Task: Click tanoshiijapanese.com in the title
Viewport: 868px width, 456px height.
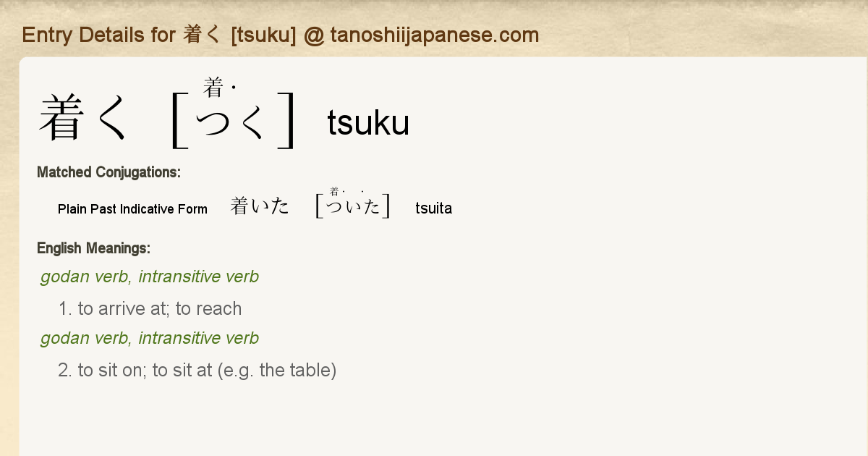Action: click(x=435, y=35)
